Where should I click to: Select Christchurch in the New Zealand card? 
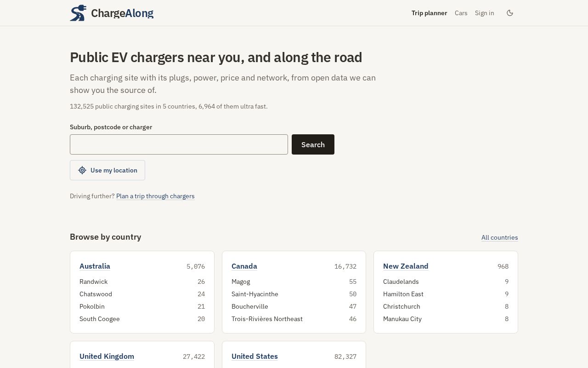coord(401,306)
